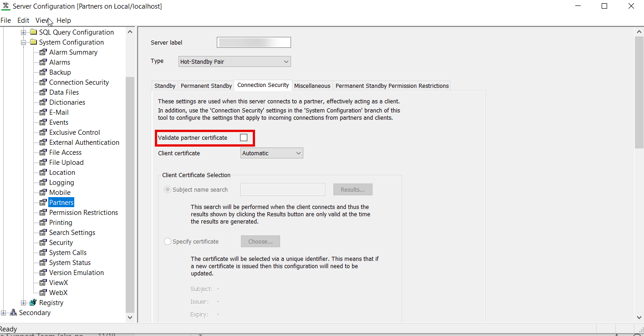The width and height of the screenshot is (644, 336).
Task: Click the System Calls item icon
Action: click(43, 253)
